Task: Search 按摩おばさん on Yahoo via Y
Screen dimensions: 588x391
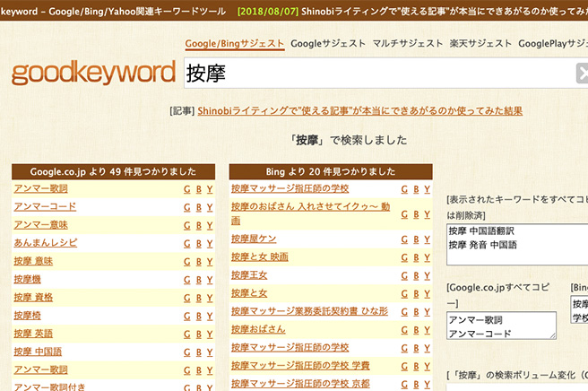Action: coord(428,330)
